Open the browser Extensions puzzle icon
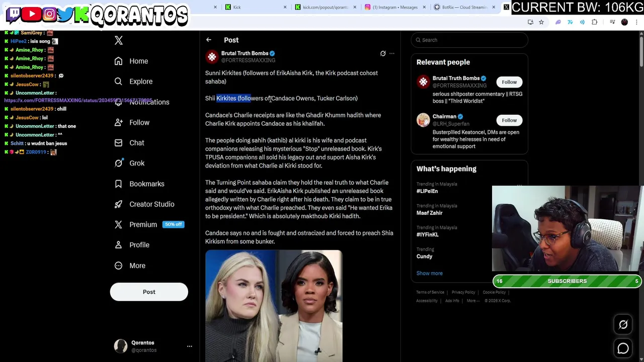This screenshot has height=362, width=644. coord(595,22)
